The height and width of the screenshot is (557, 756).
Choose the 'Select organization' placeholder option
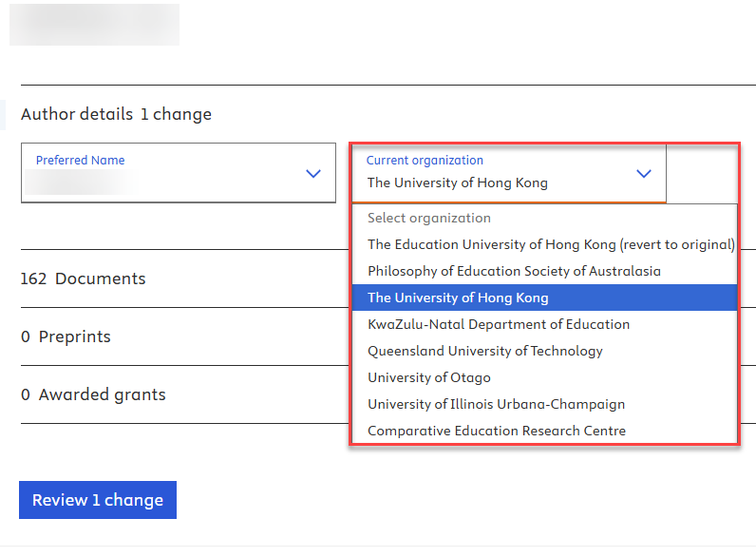[x=429, y=218]
